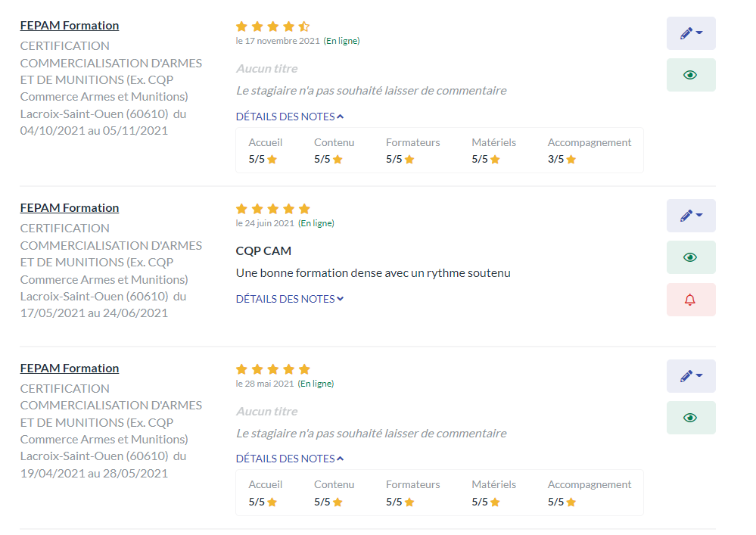Image resolution: width=756 pixels, height=535 pixels.
Task: Click the CQP CAM review title
Action: pyautogui.click(x=264, y=251)
